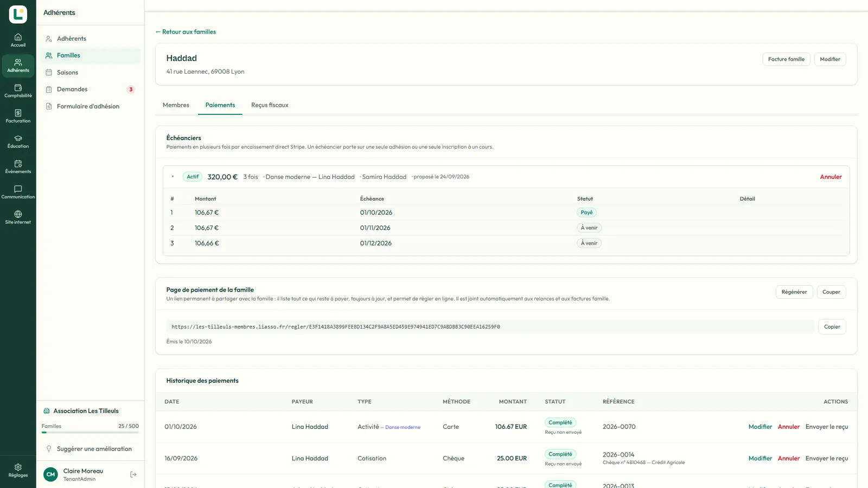The image size is (868, 488).
Task: Switch to the Membres tab
Action: pos(176,105)
